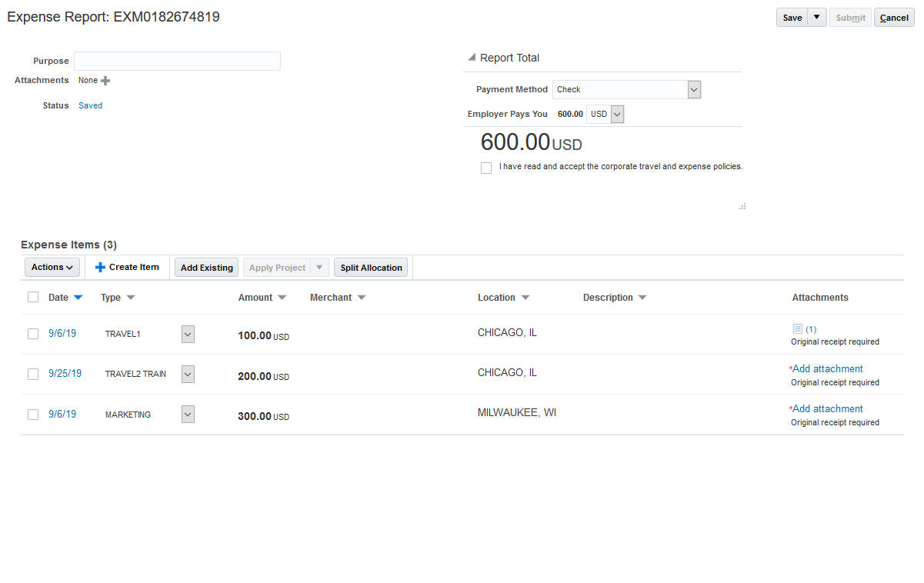The width and height of the screenshot is (924, 583).
Task: Open the Save button dropdown arrow
Action: (x=817, y=18)
